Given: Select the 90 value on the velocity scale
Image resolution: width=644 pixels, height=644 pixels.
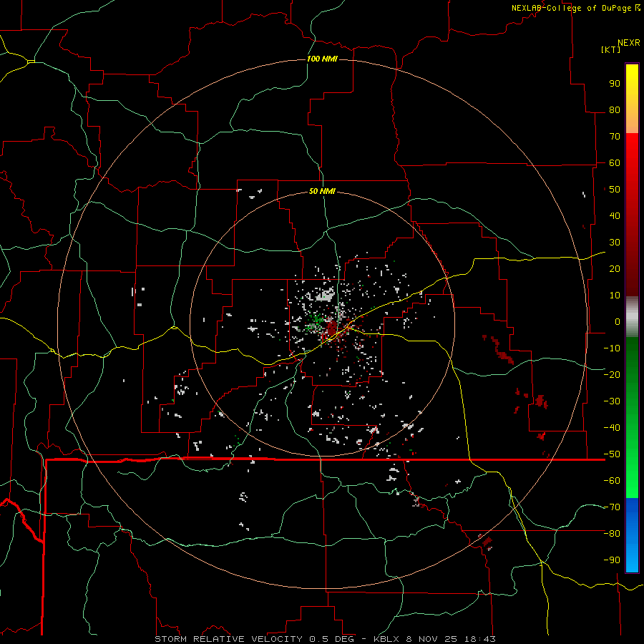Looking at the screenshot, I should pyautogui.click(x=615, y=84).
